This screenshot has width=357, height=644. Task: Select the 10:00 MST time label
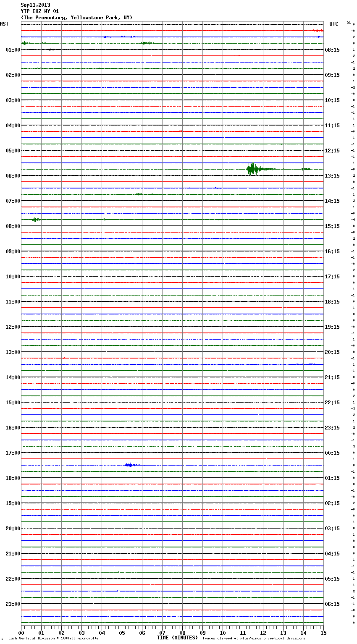13,277
